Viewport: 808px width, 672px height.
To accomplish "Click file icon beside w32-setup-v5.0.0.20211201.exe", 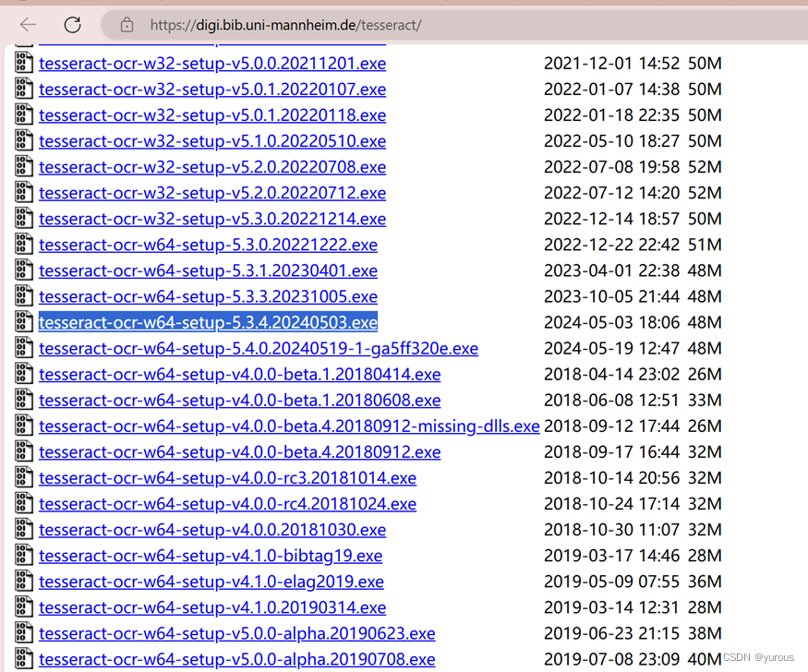I will click(24, 63).
